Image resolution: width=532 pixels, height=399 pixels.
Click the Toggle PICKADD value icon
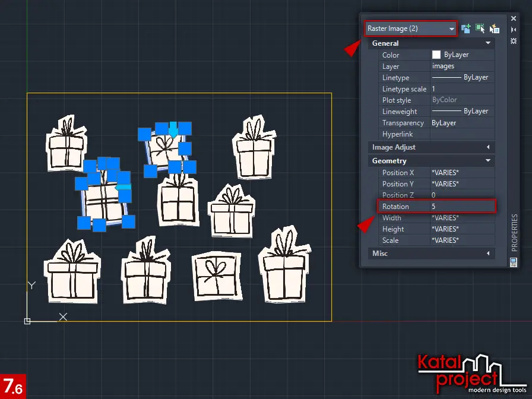pyautogui.click(x=466, y=28)
